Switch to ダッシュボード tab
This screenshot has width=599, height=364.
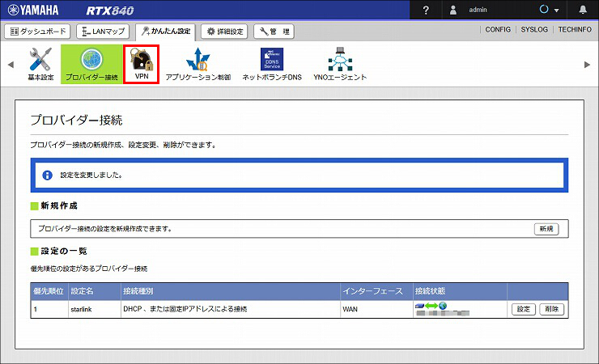(37, 32)
